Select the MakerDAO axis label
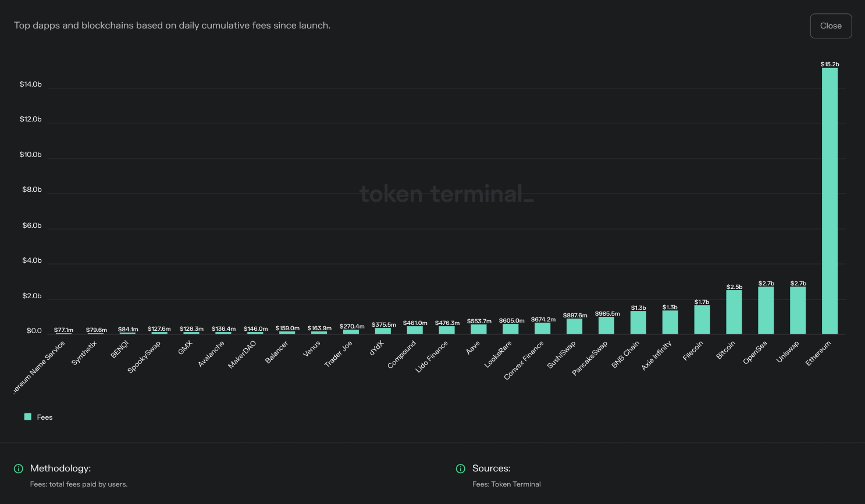Image resolution: width=865 pixels, height=504 pixels. (241, 355)
